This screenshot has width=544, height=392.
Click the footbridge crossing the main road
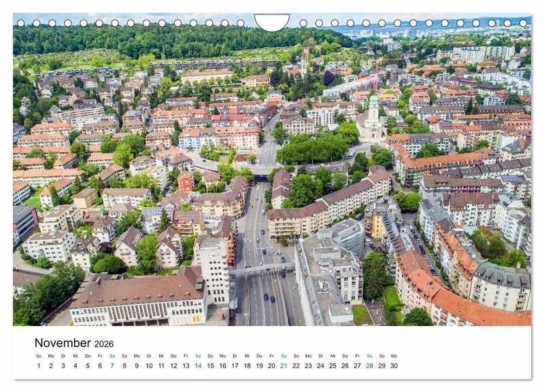tap(260, 268)
